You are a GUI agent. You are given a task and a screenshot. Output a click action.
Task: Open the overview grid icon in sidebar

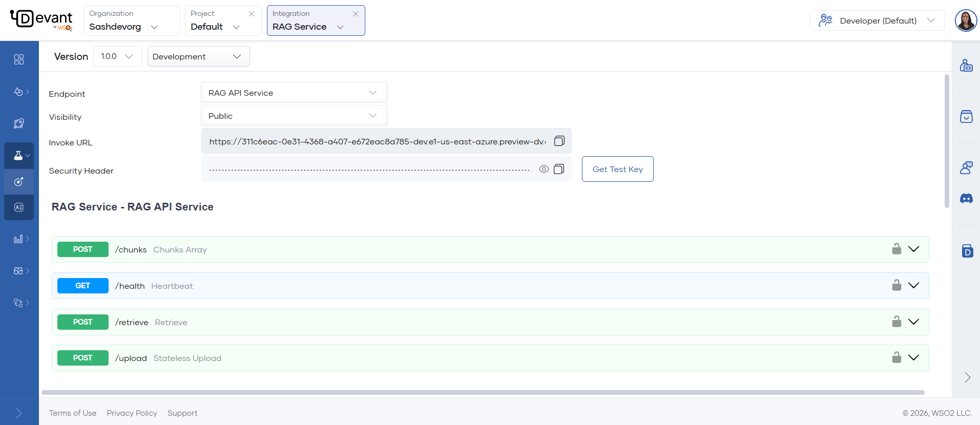tap(19, 59)
